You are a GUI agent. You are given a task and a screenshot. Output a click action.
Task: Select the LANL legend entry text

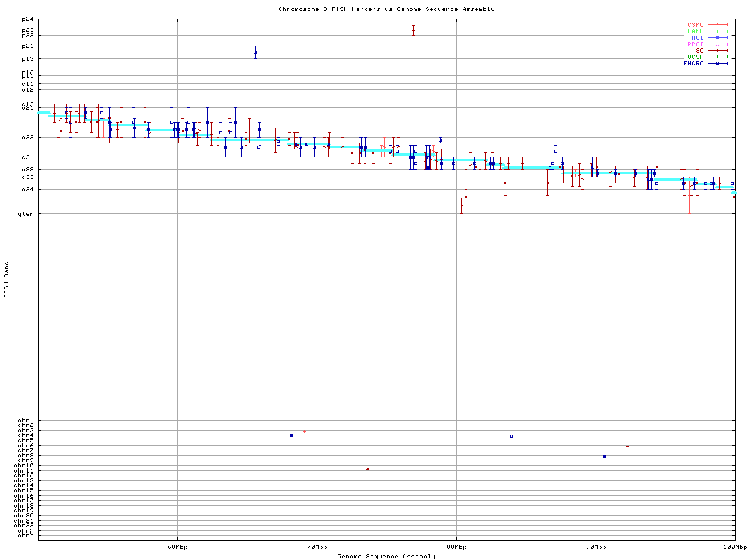pyautogui.click(x=695, y=32)
